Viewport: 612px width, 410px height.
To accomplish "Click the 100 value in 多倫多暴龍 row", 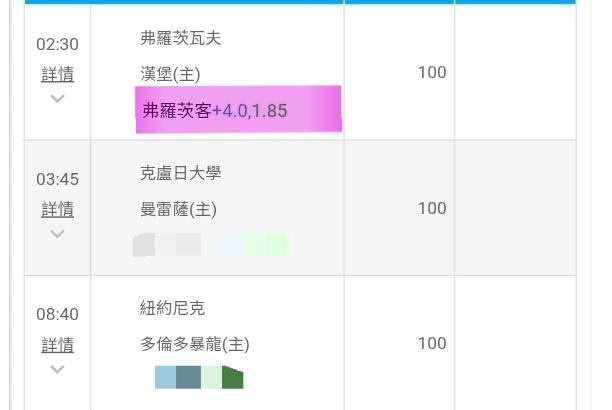I will 432,343.
